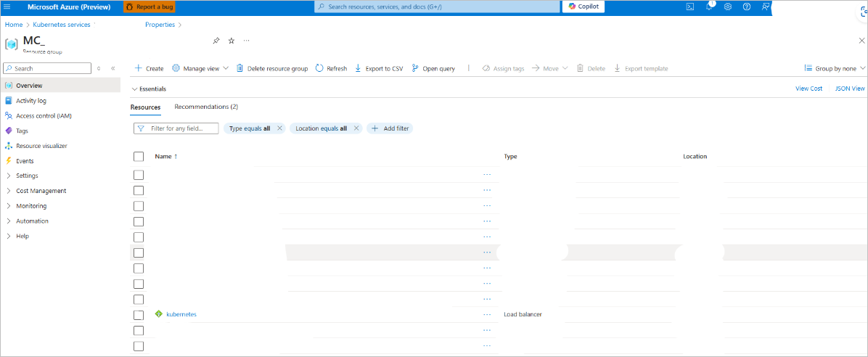
Task: Open the Manage view dropdown
Action: (200, 69)
